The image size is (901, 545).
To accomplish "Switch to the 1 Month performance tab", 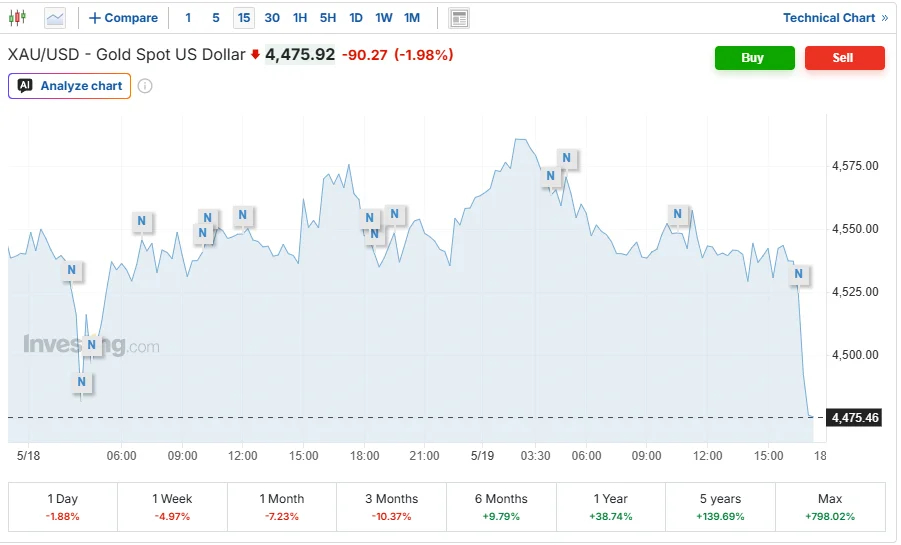I will [282, 507].
